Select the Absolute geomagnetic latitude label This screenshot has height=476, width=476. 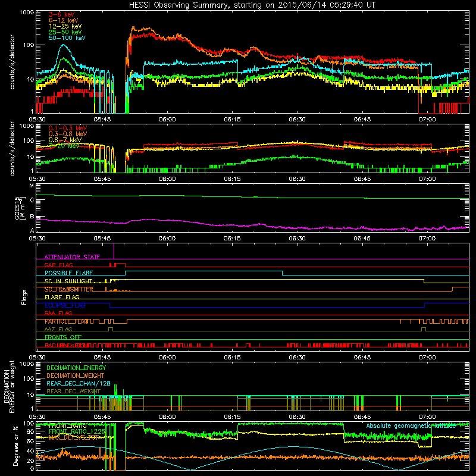(x=411, y=425)
